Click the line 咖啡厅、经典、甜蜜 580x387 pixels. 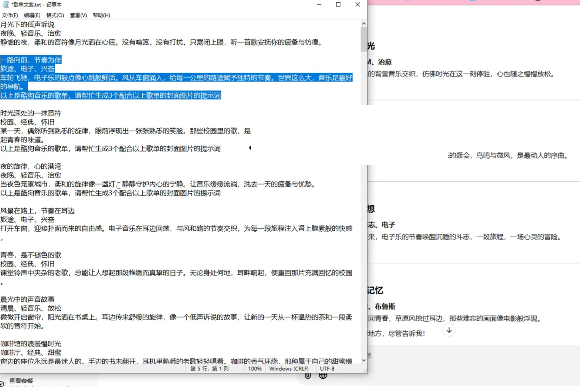click(31, 353)
